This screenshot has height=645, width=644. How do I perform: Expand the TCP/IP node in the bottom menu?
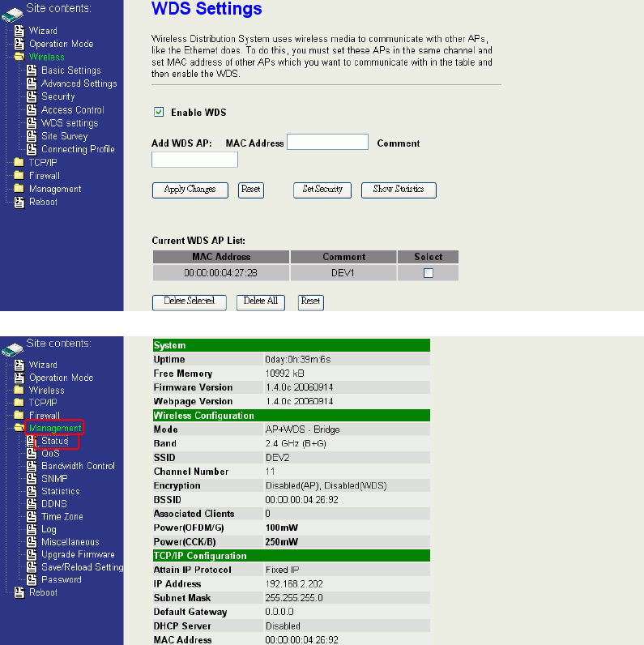coord(43,402)
